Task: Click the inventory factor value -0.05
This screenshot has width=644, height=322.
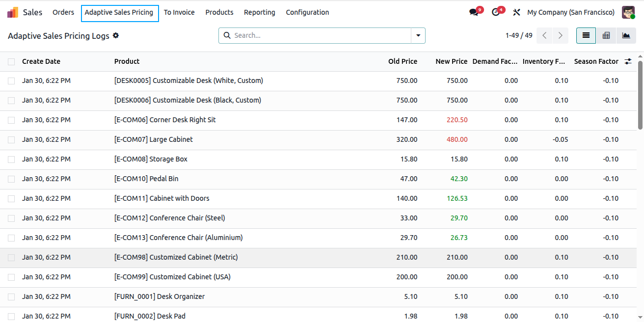Action: 561,140
